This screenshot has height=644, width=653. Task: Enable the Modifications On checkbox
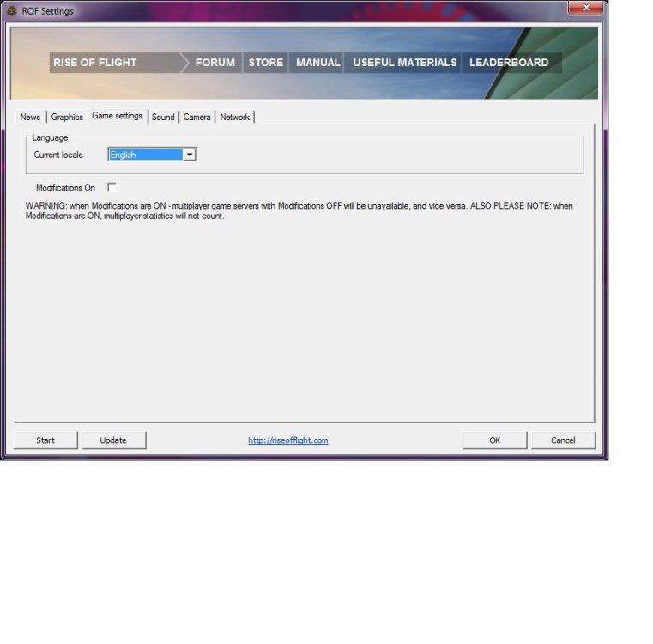112,187
